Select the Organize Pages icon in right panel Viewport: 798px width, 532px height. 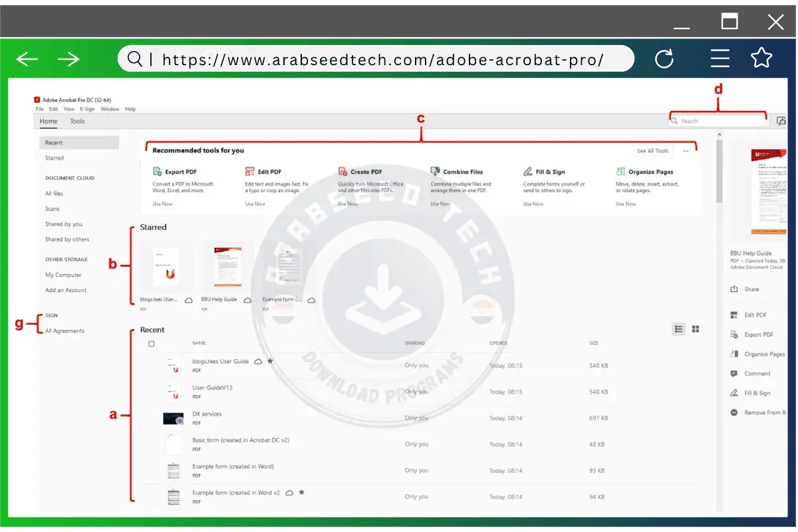pos(734,354)
